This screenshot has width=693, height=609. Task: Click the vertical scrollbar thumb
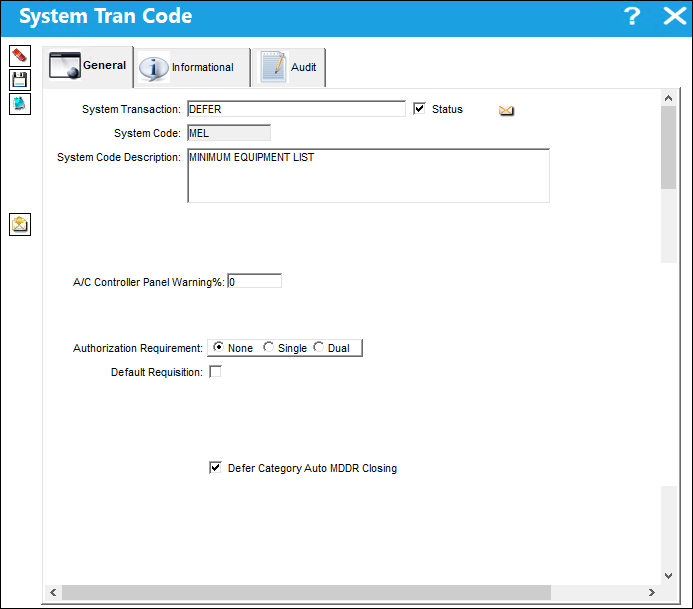[x=668, y=148]
